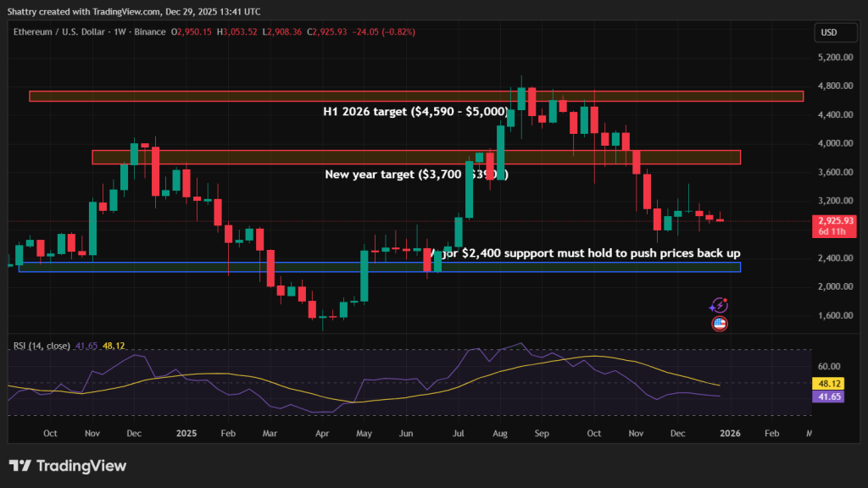Click the yellow 48.12 RSI axis value swatch
868x488 pixels.
(827, 383)
